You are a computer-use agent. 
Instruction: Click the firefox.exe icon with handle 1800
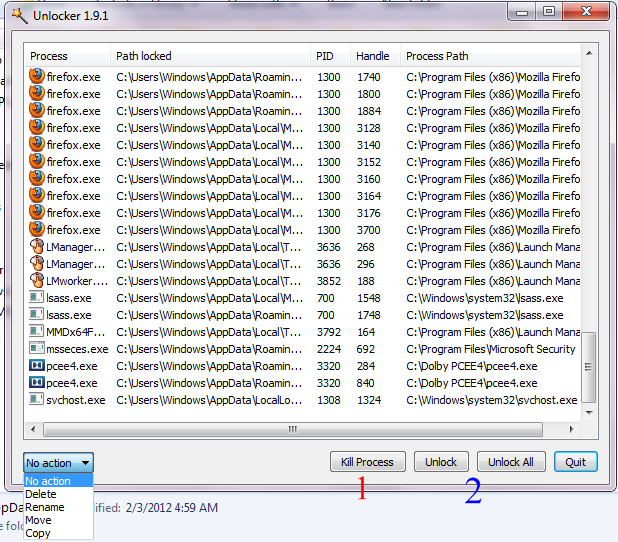[x=37, y=93]
